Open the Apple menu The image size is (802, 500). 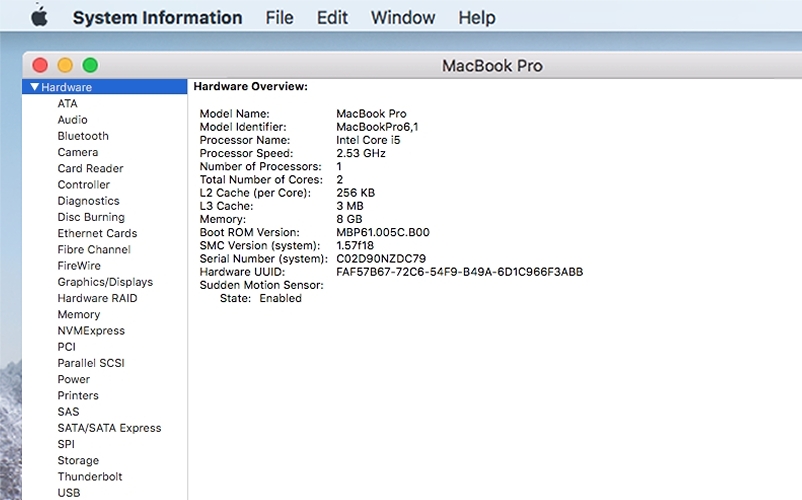point(39,17)
